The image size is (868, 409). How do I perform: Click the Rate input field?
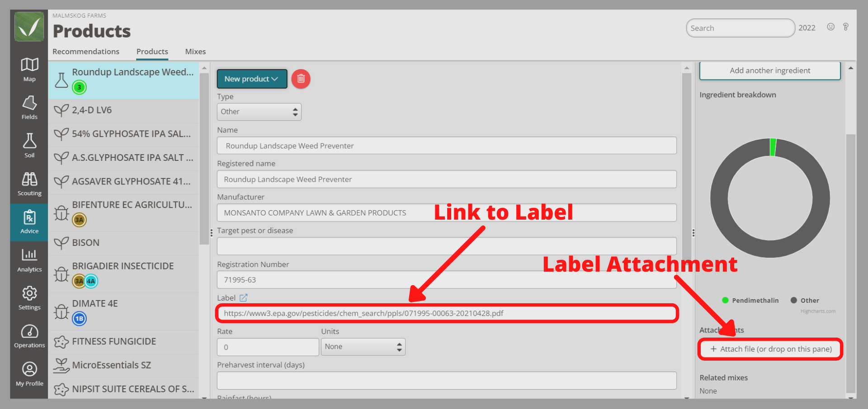(x=268, y=347)
